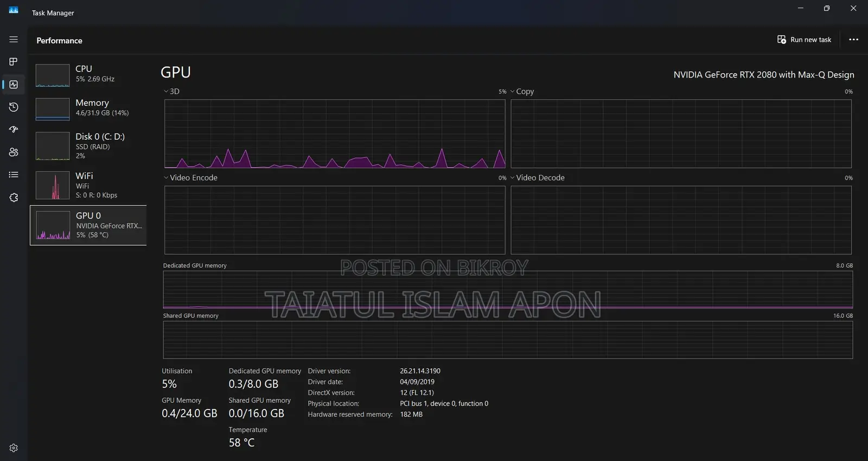Select Memory in performance list
868x461 pixels.
tap(88, 108)
